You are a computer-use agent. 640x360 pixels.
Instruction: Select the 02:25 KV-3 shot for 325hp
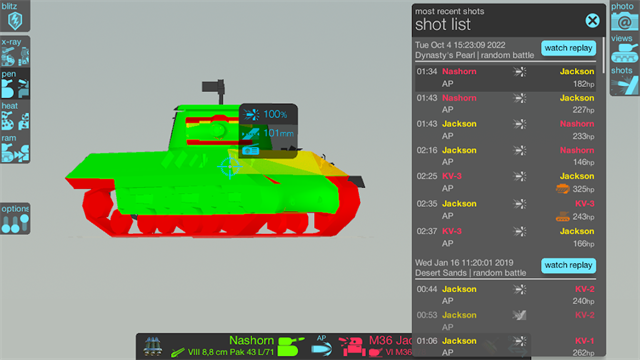click(x=505, y=182)
